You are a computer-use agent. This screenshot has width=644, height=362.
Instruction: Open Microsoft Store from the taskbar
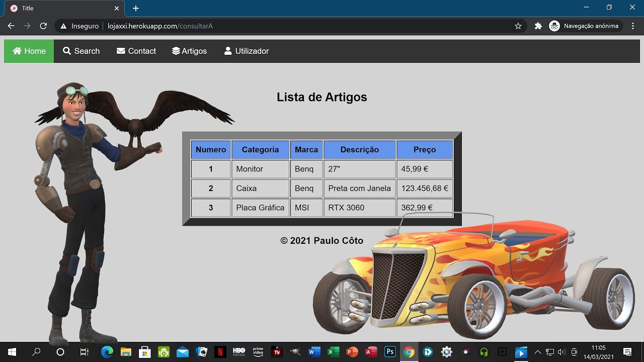click(x=145, y=352)
